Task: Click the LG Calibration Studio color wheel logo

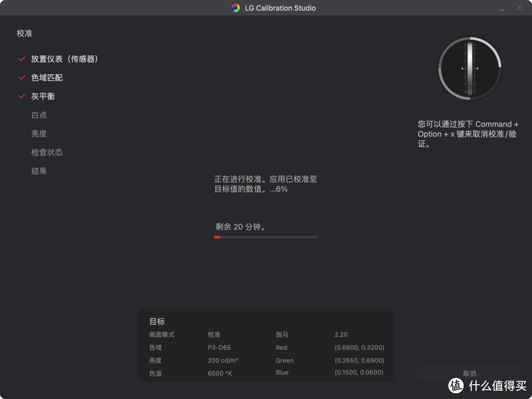Action: [x=235, y=8]
